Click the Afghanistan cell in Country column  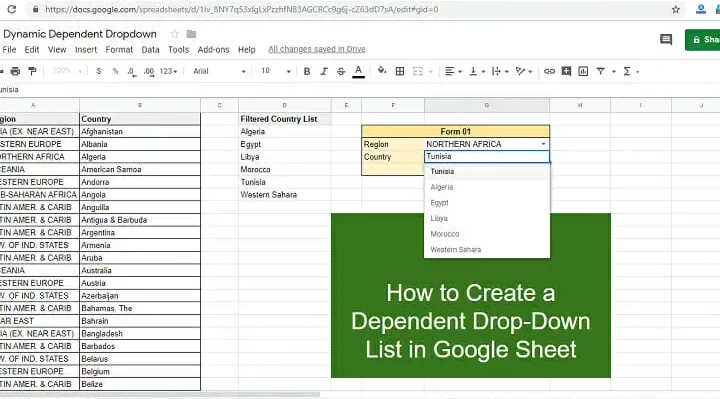coord(140,131)
